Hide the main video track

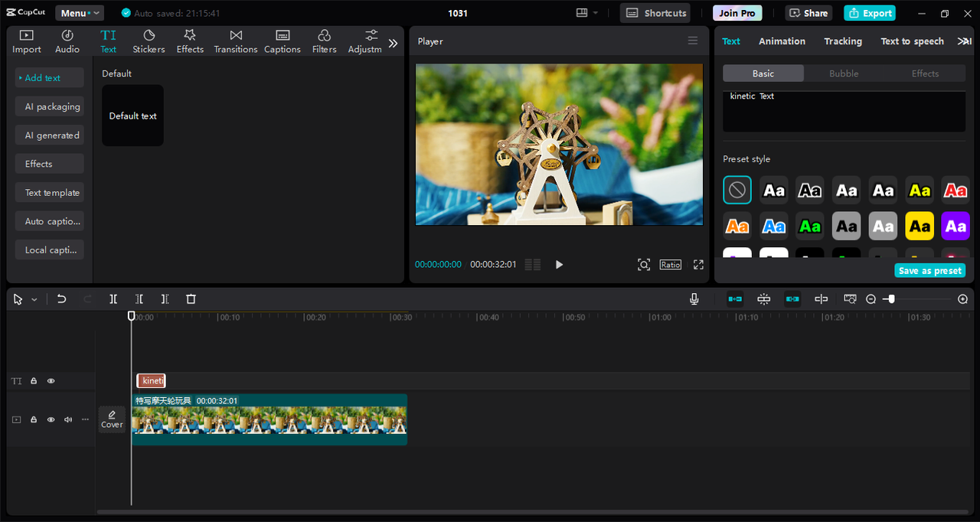51,419
